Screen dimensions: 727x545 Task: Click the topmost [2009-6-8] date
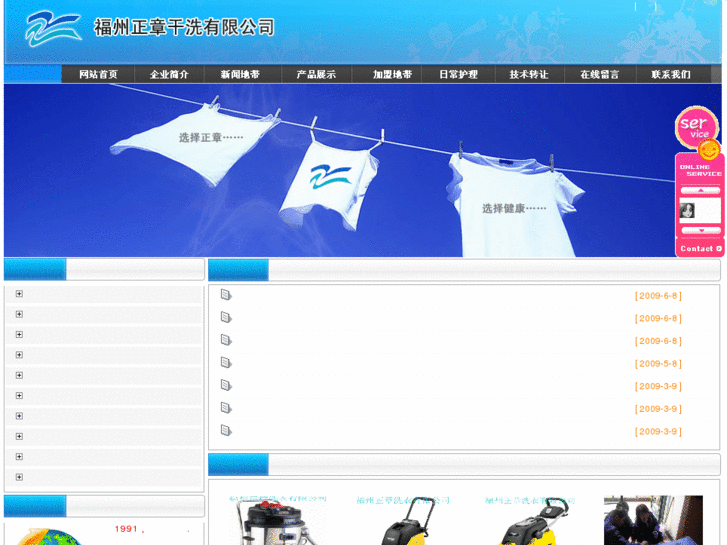(658, 296)
